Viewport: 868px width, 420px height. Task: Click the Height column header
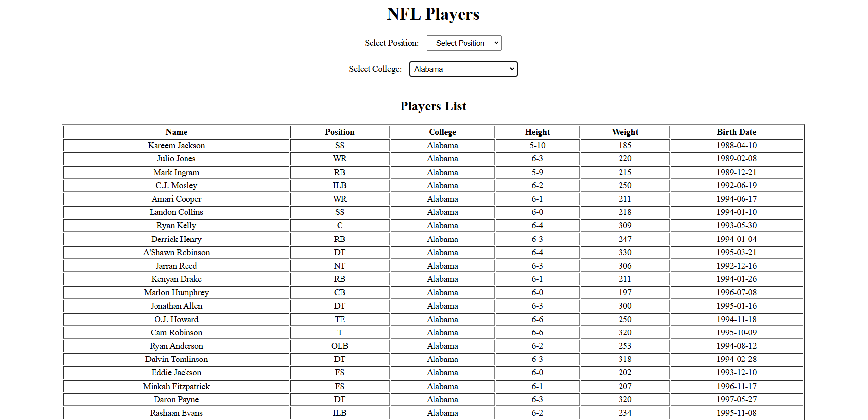pos(537,132)
